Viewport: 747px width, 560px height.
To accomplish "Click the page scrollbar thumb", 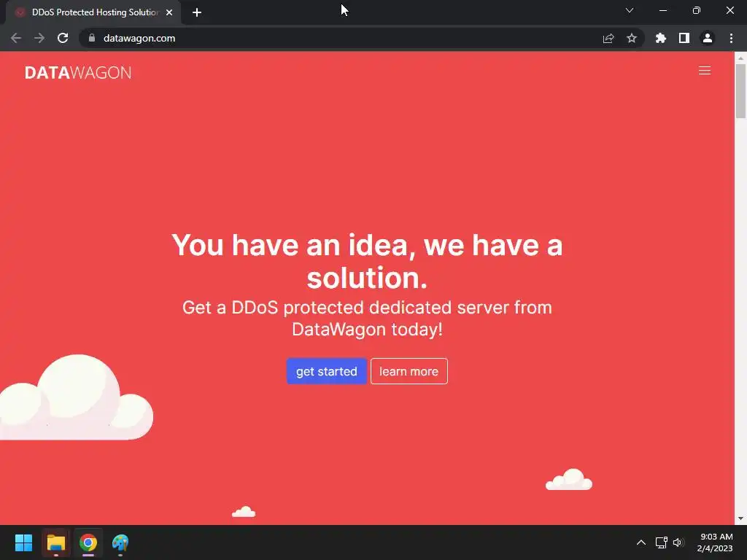I will pos(740,90).
